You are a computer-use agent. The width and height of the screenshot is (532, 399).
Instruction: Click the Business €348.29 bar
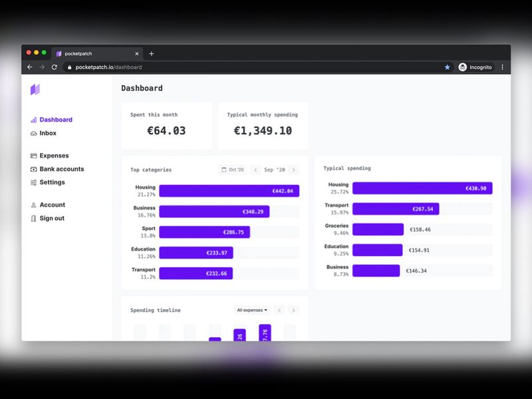point(214,211)
